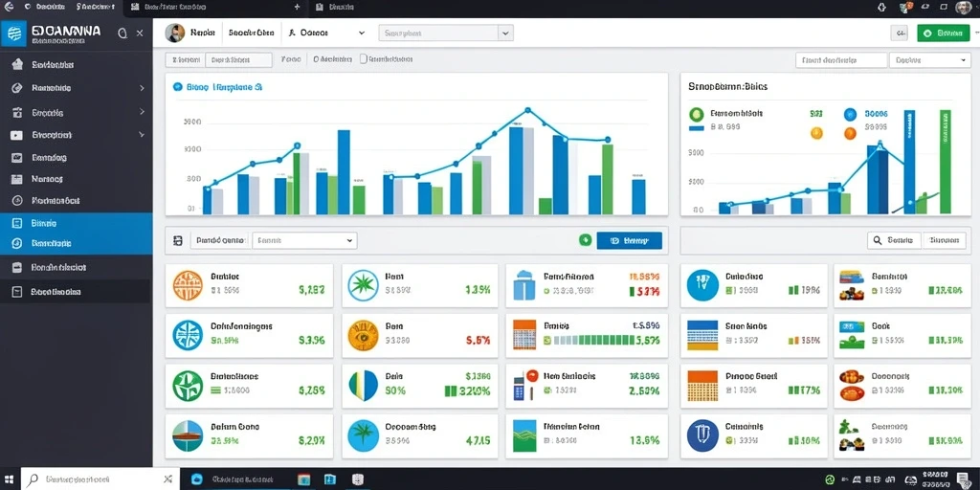
Task: Open the dropdown below the main chart
Action: (304, 240)
